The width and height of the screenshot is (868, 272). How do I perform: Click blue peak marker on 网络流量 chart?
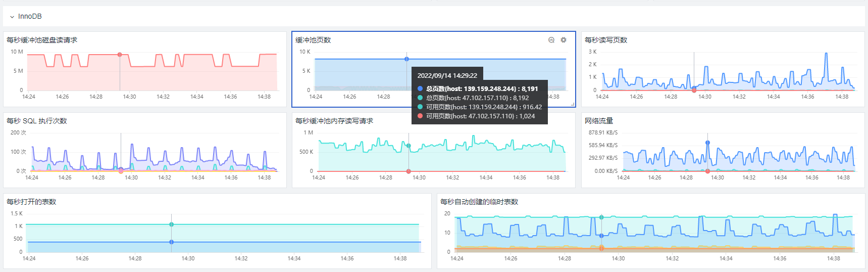(x=707, y=143)
